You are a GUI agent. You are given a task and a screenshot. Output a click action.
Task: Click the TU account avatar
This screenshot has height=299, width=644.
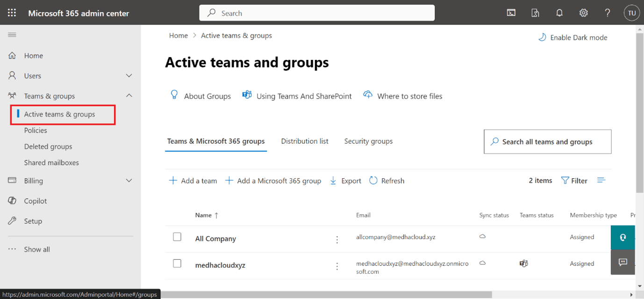(x=631, y=13)
